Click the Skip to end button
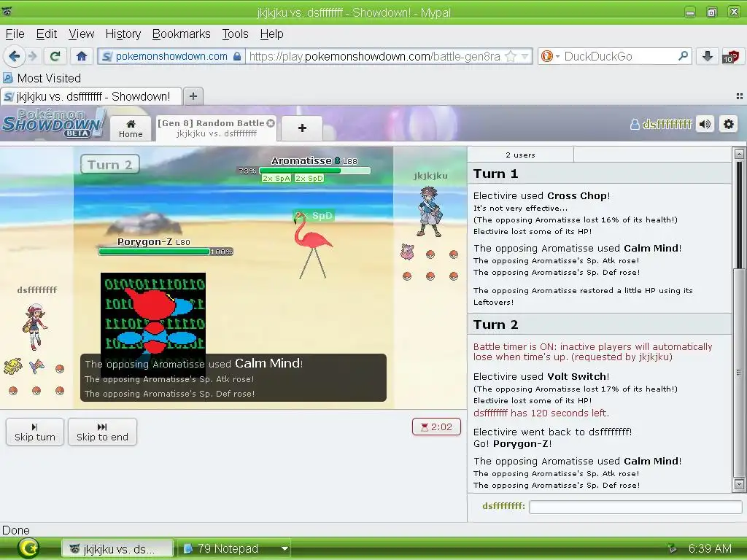This screenshot has height=560, width=747. tap(102, 432)
